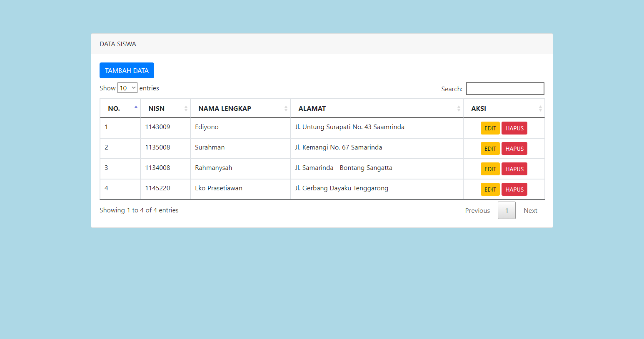This screenshot has width=644, height=339.
Task: Sort table by NO. column header
Action: [120, 108]
